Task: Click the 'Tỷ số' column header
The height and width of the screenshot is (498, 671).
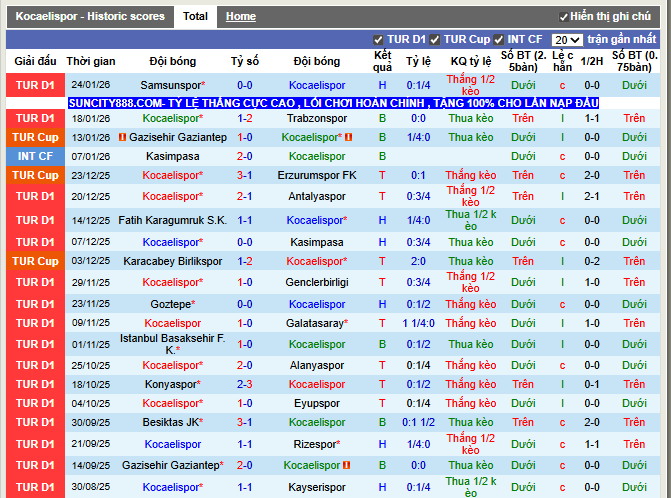Action: pos(245,61)
